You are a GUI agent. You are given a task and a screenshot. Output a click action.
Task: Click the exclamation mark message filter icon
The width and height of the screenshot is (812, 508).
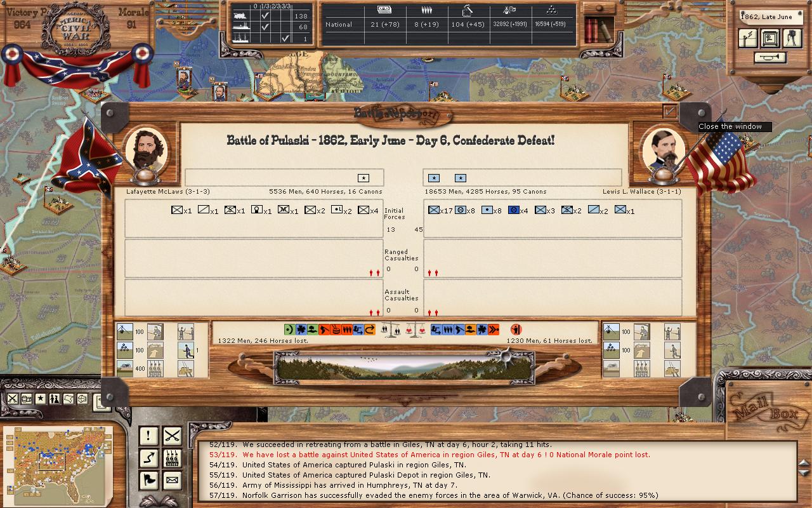click(148, 436)
